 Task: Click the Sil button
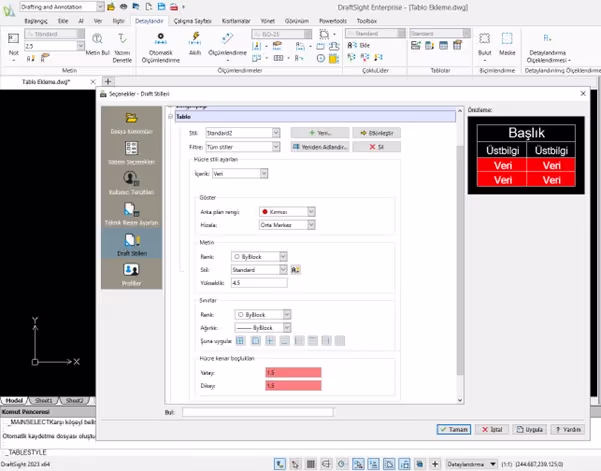pos(376,147)
